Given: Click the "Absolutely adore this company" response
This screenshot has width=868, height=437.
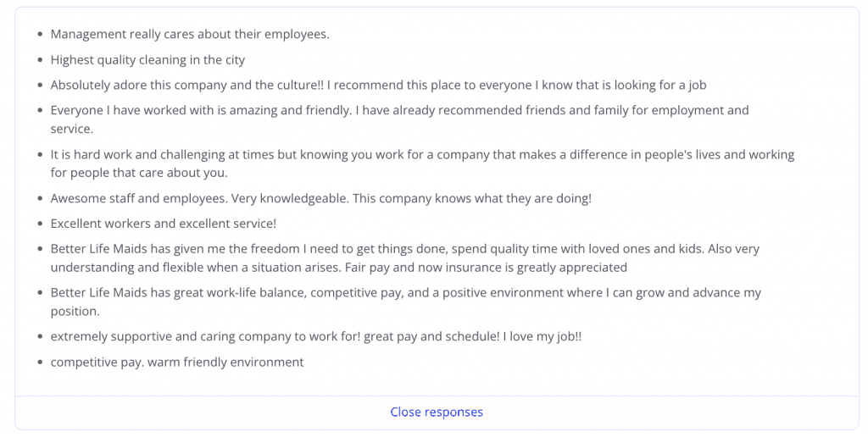Looking at the screenshot, I should [378, 86].
